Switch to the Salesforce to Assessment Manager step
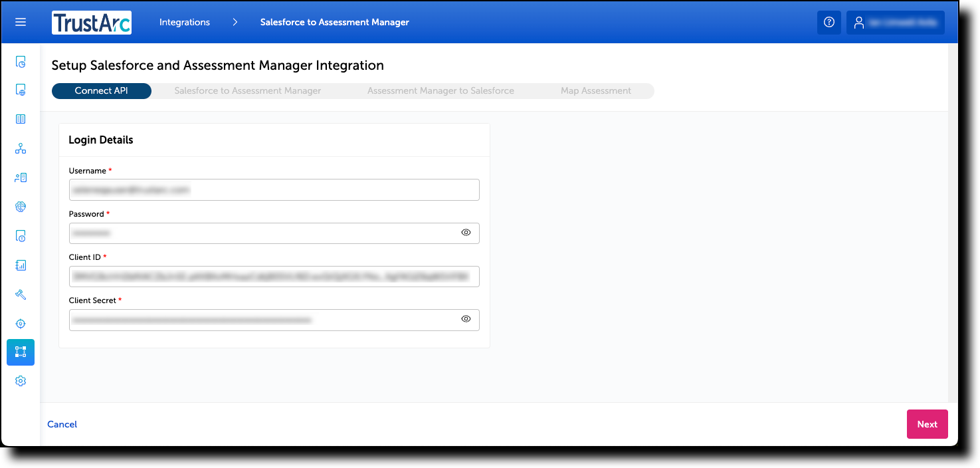This screenshot has width=980, height=468. 247,90
